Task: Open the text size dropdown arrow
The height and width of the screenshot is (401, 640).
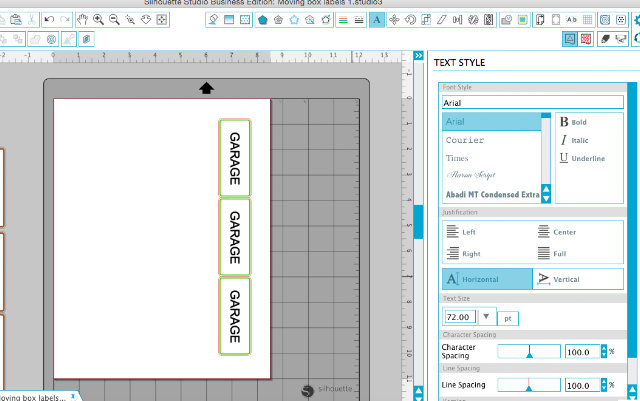Action: click(486, 316)
